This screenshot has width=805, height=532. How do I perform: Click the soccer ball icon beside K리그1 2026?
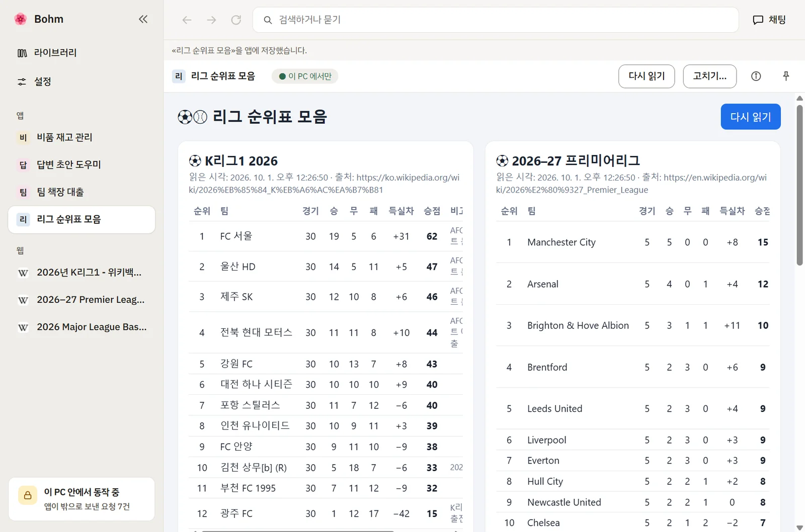point(195,161)
